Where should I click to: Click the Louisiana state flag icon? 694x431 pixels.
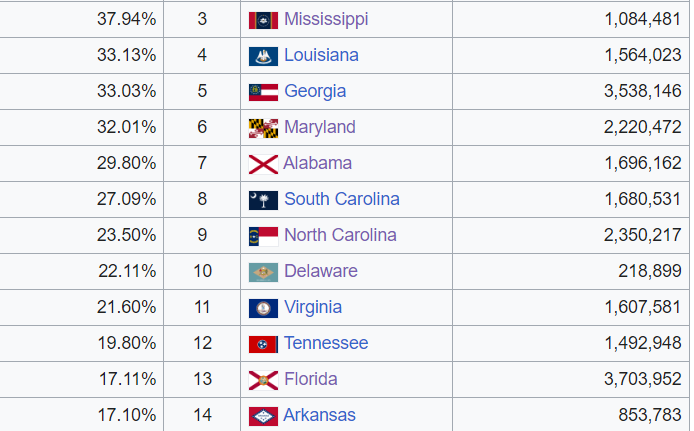(x=263, y=57)
